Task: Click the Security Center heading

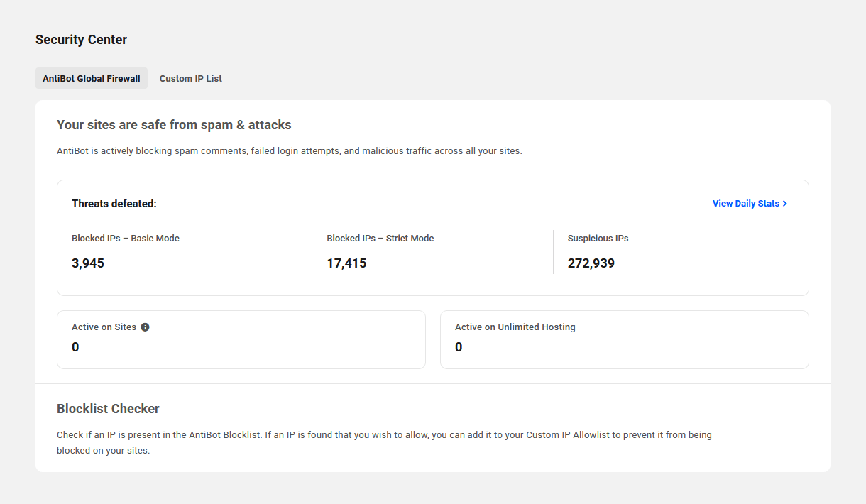Action: 82,40
